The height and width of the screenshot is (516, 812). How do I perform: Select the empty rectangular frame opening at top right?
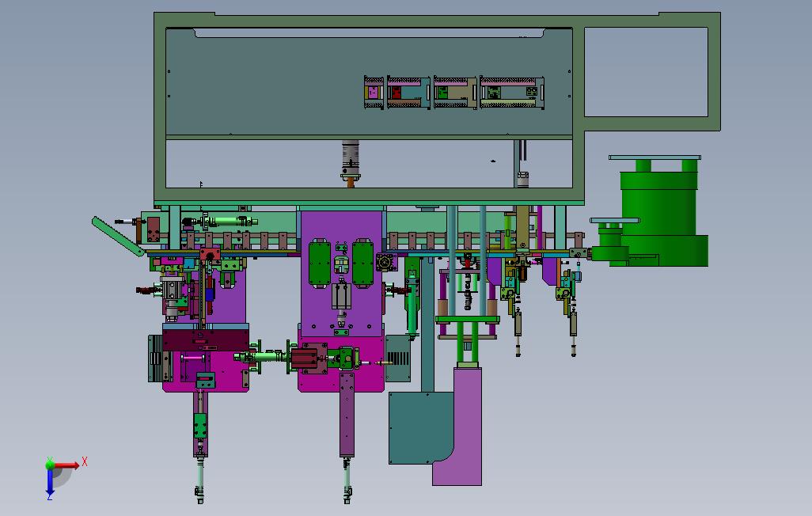pos(646,72)
